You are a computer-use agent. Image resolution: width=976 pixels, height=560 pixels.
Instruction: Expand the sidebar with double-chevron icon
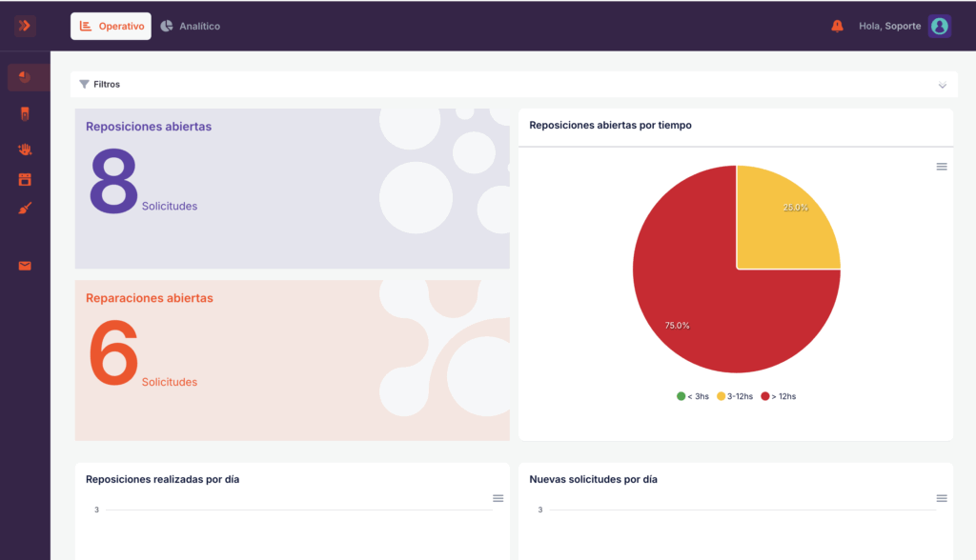[25, 26]
